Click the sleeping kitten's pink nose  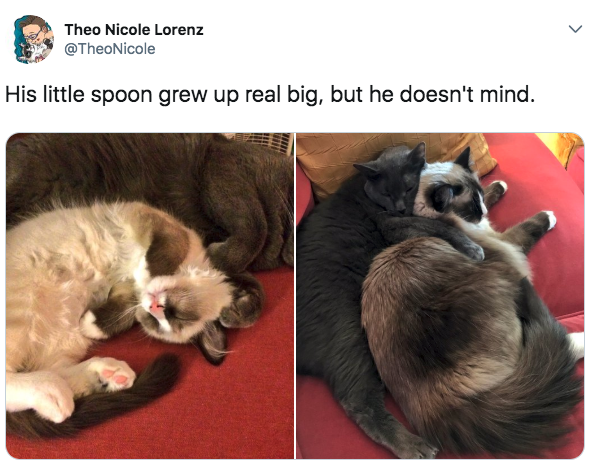(155, 305)
